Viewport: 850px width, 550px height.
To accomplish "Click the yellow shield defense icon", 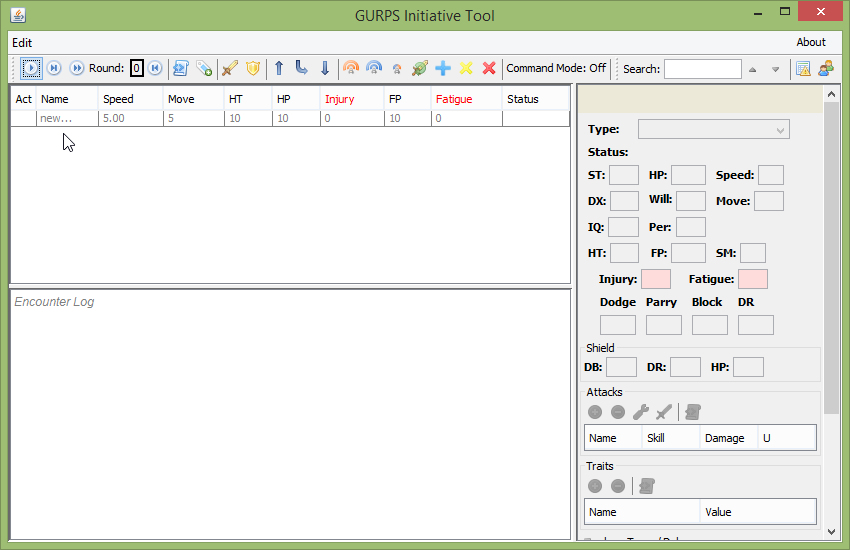I will click(x=253, y=68).
